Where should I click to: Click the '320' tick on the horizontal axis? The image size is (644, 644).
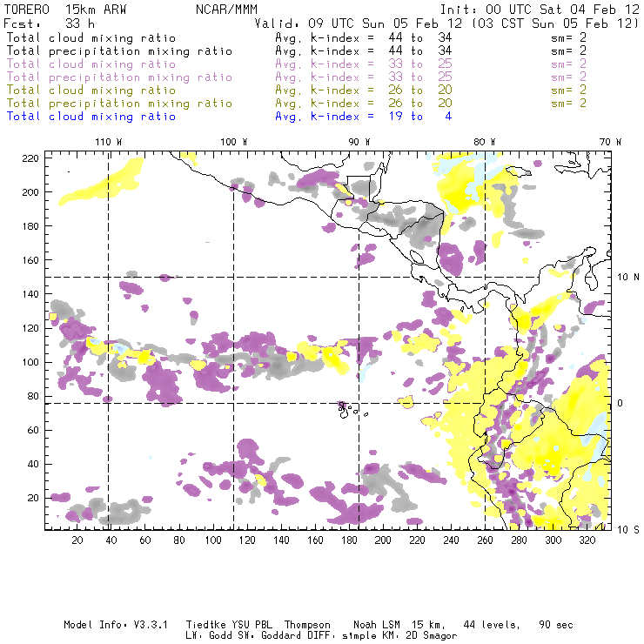587,540
